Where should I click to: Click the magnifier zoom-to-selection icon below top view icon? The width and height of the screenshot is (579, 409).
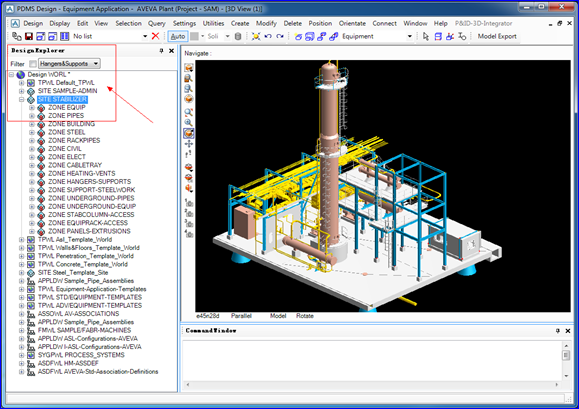click(189, 78)
